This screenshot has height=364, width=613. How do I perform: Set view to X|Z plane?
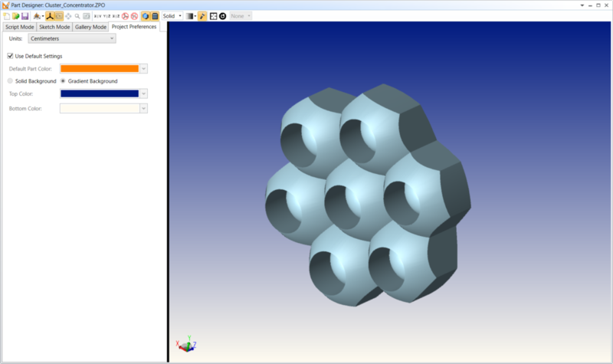click(116, 16)
